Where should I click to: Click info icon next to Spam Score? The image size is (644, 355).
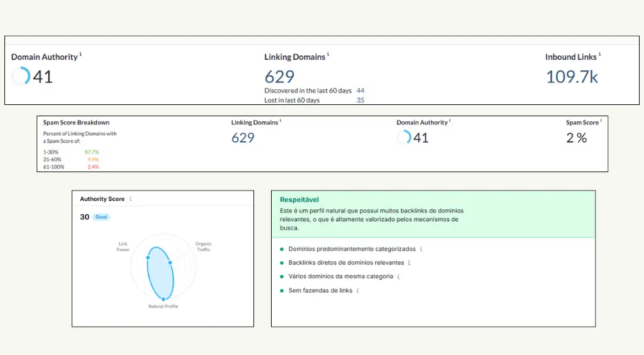(601, 121)
